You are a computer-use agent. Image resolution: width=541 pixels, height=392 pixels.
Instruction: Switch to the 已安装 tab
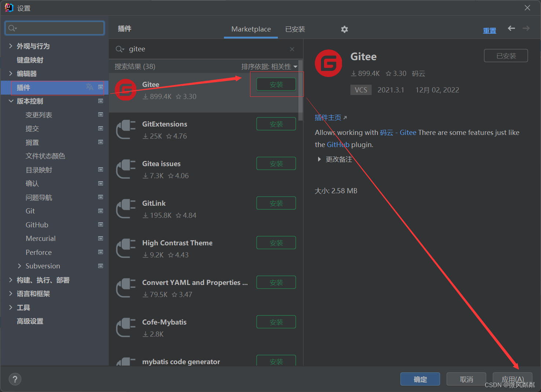pos(295,29)
